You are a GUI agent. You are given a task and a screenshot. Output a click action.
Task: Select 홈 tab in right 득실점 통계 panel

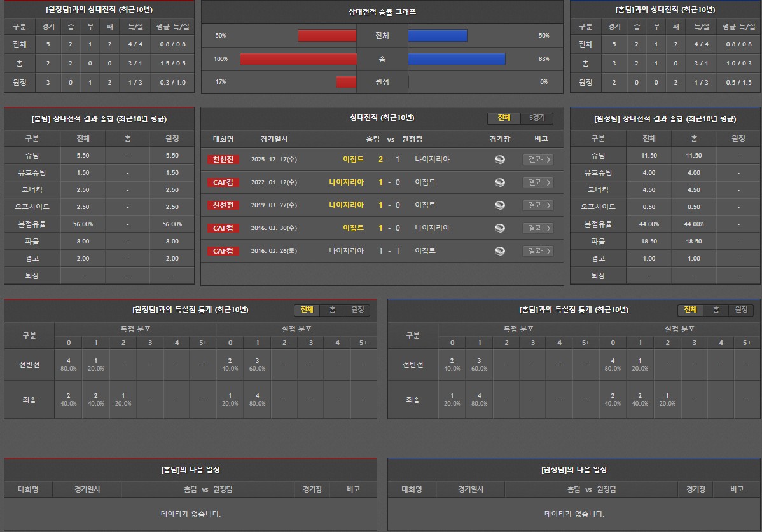(716, 310)
